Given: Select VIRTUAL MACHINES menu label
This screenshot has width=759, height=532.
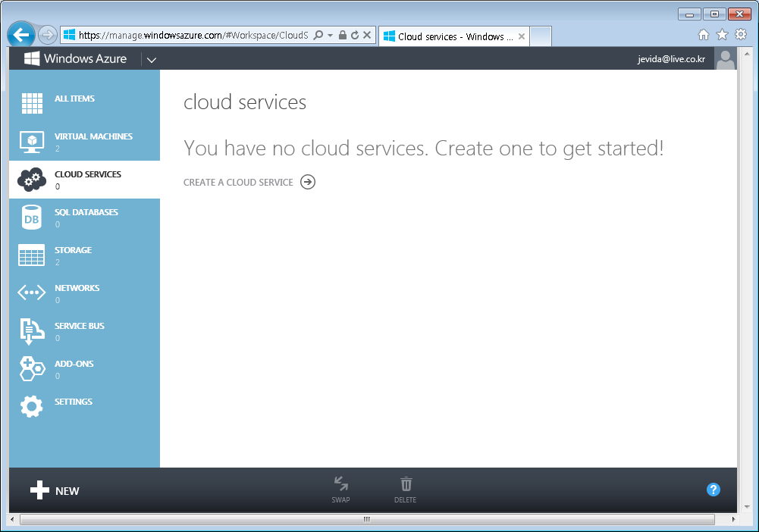Looking at the screenshot, I should 93,136.
